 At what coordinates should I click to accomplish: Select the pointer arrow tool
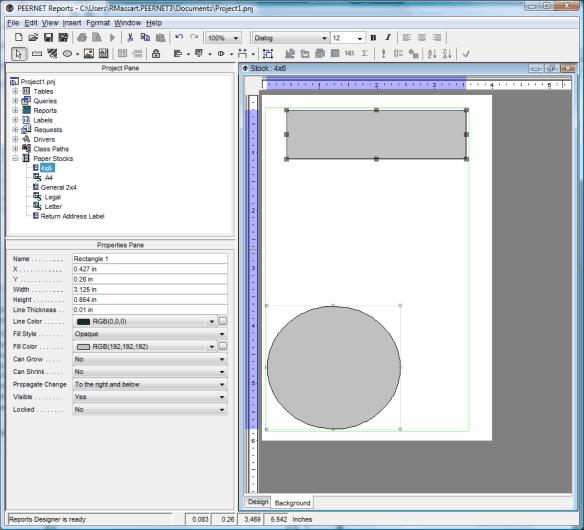point(18,54)
